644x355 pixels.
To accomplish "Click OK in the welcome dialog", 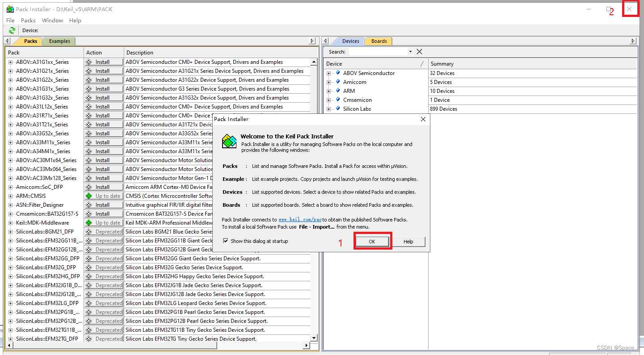I will [x=372, y=242].
